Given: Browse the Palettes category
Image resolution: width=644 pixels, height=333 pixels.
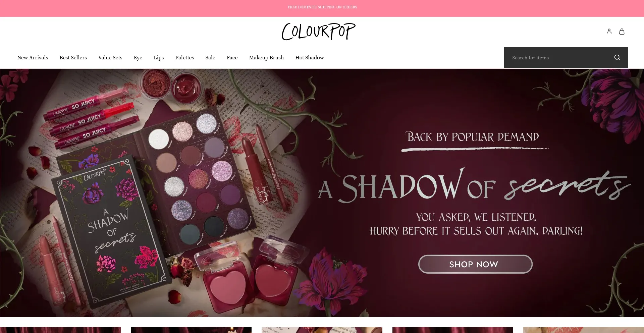Looking at the screenshot, I should (184, 58).
